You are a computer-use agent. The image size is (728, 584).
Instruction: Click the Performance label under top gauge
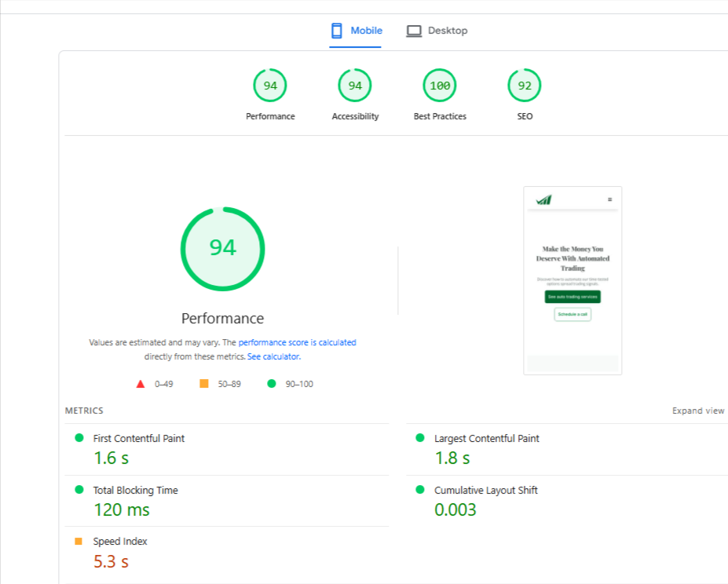(270, 116)
